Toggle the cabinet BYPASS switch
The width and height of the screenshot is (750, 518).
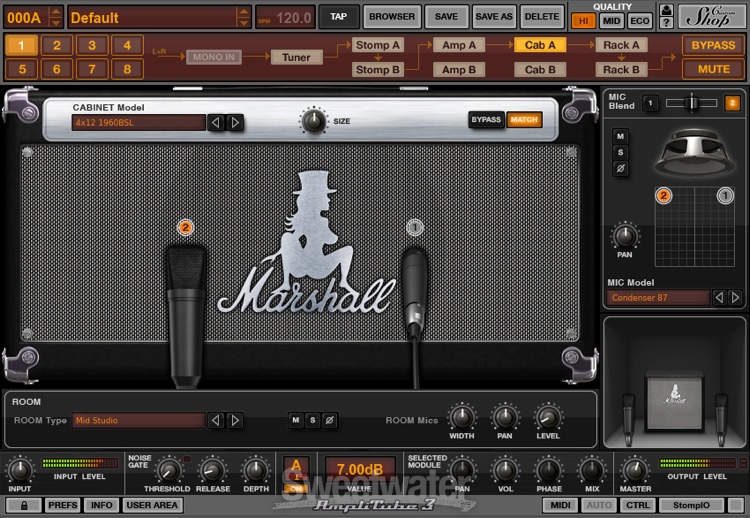pos(486,120)
